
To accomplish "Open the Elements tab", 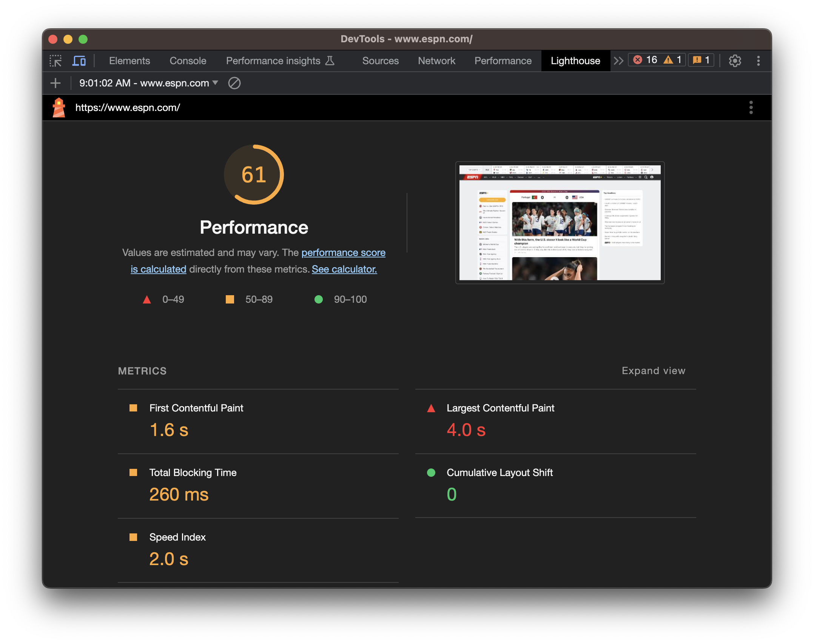I will (129, 60).
